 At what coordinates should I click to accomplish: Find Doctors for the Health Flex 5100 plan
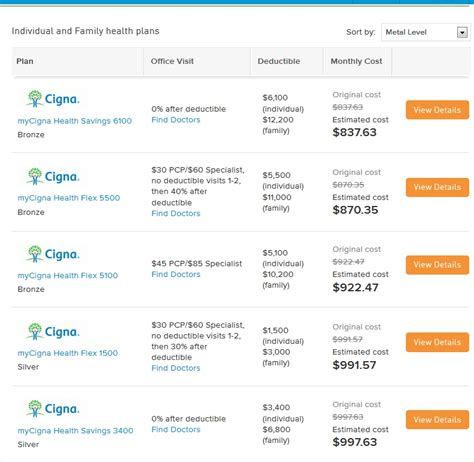coord(176,274)
